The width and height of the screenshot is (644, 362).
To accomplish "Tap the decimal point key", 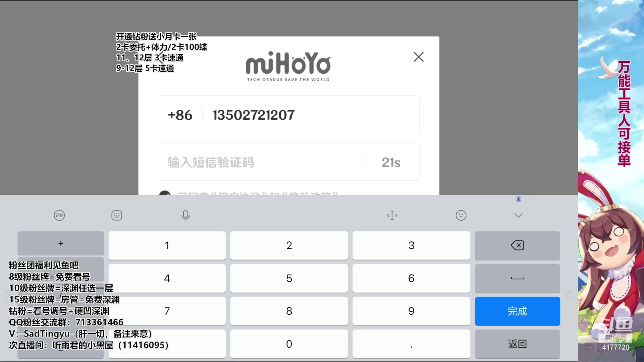I will point(411,344).
